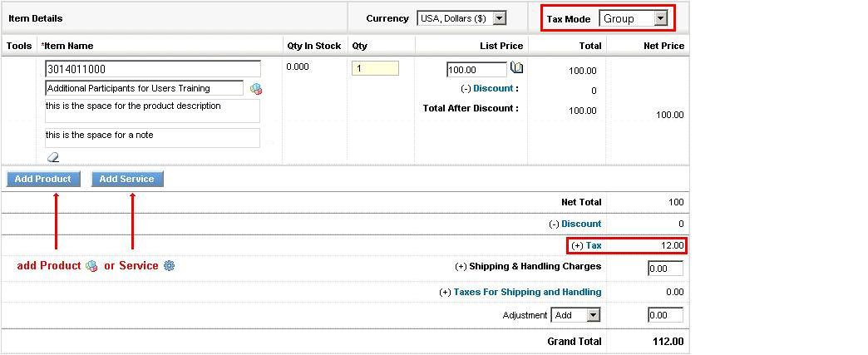Click the Item Details heading

tap(36, 18)
